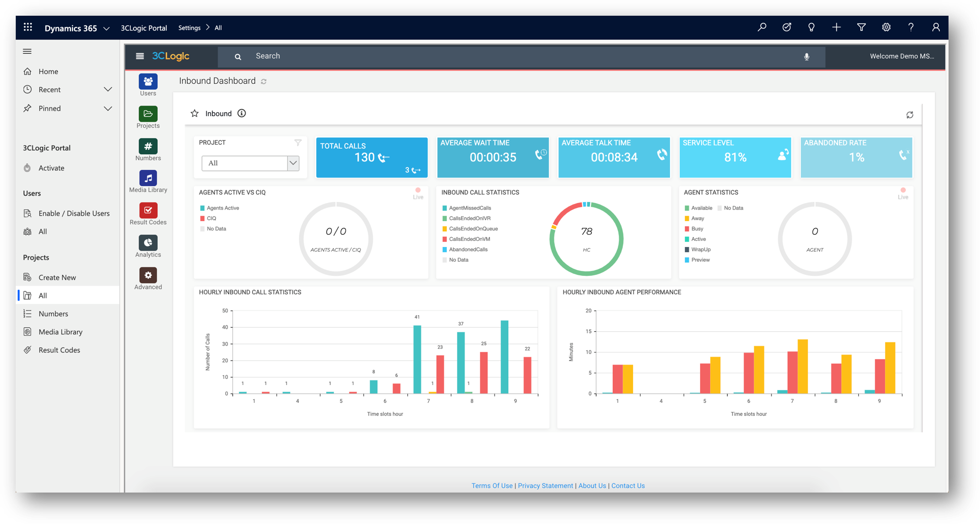This screenshot has width=980, height=524.
Task: Click the Total Calls 130 tile
Action: coord(372,157)
